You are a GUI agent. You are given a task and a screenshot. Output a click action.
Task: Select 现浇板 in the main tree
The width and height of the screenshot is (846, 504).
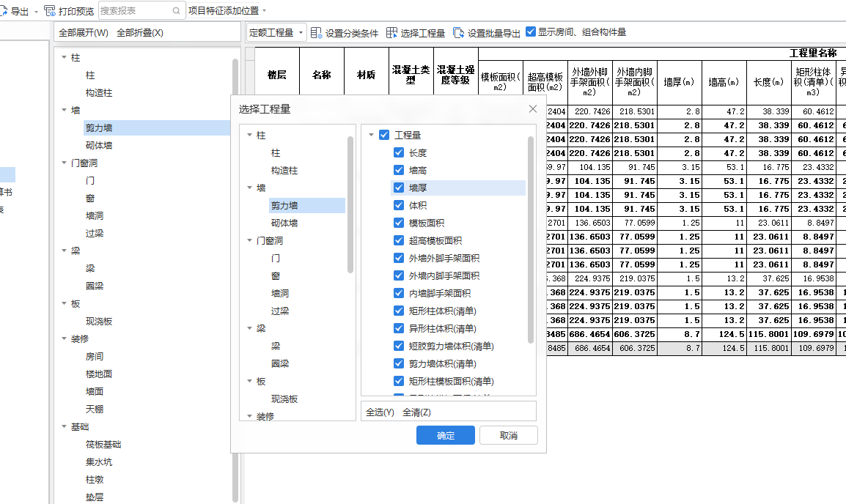99,322
